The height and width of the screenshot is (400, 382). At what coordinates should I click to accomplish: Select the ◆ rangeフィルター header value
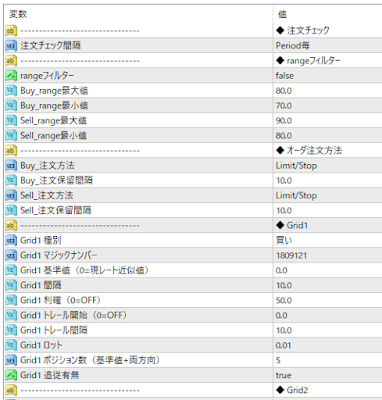point(308,61)
